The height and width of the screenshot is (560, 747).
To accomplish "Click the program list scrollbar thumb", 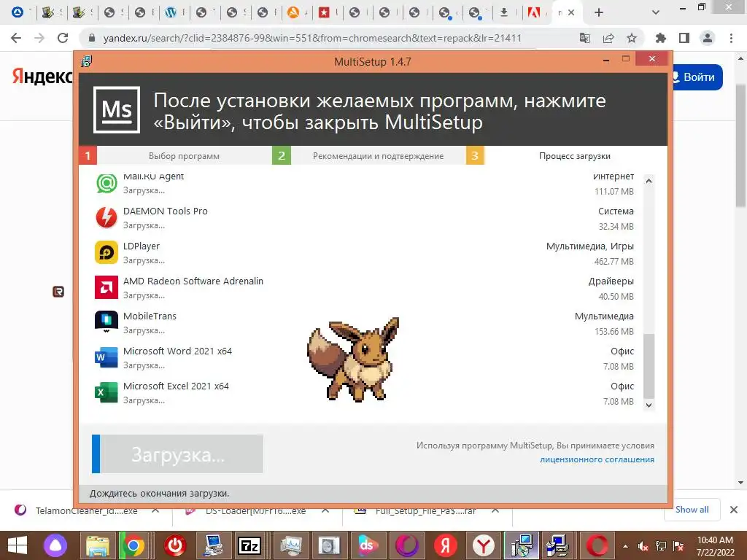I will point(649,366).
